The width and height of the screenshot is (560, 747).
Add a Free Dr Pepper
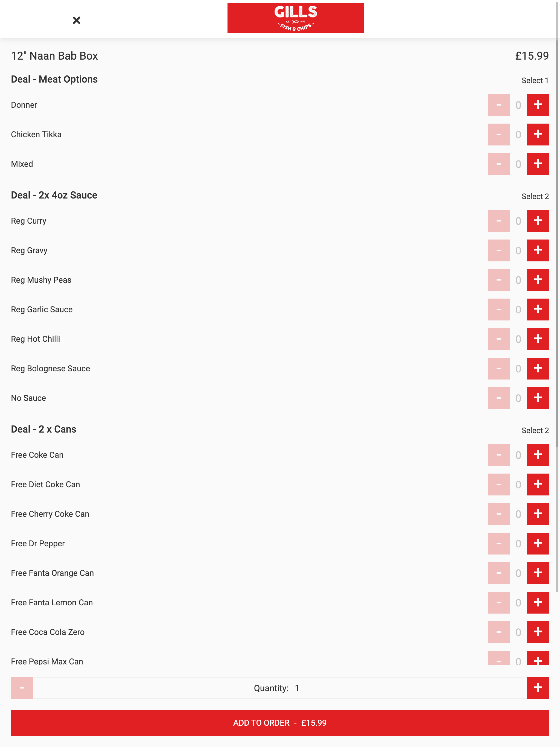(538, 543)
